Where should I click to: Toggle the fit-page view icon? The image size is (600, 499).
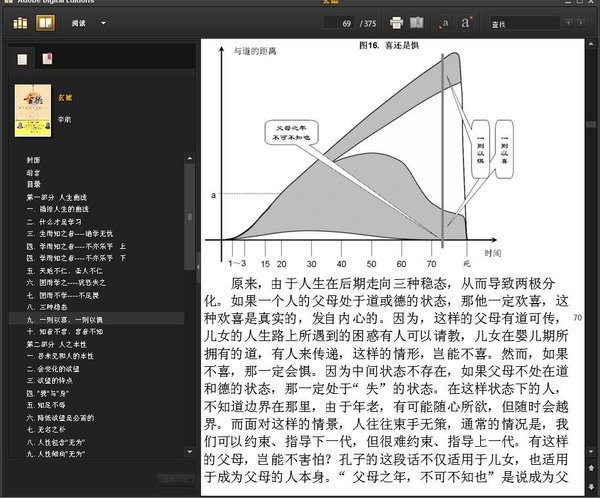417,23
